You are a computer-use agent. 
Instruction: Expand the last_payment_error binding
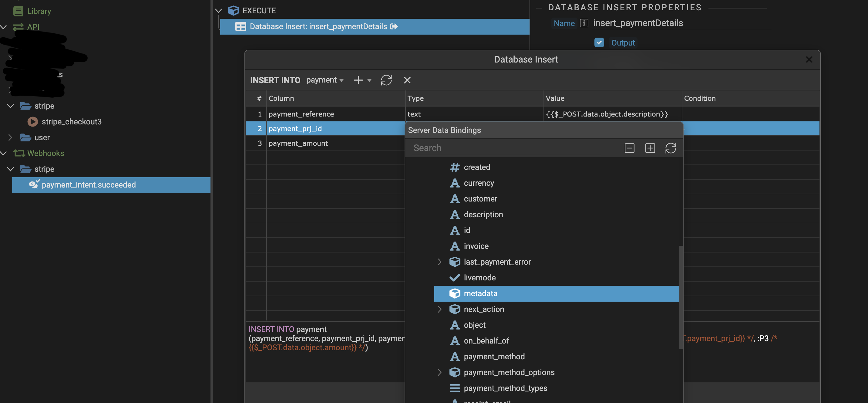click(439, 262)
